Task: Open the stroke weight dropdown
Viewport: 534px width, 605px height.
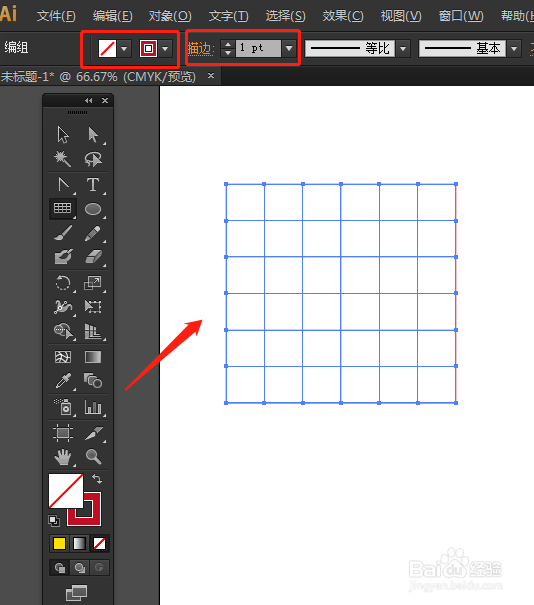Action: 289,49
